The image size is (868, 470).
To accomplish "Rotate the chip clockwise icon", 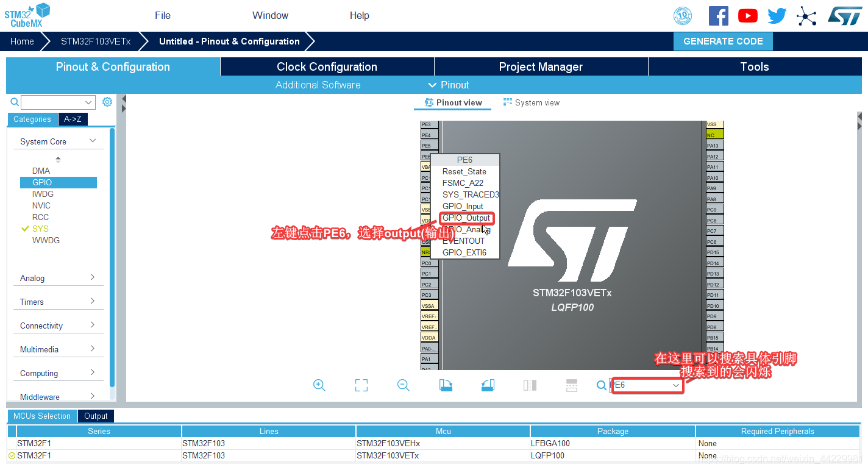I will click(446, 385).
